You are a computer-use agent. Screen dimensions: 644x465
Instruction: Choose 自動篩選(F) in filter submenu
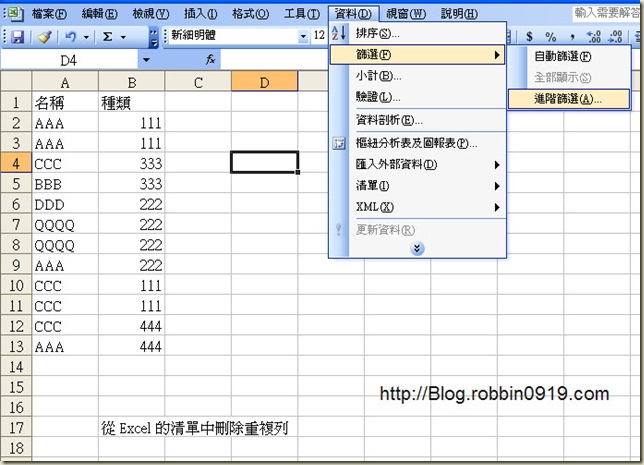pyautogui.click(x=569, y=56)
